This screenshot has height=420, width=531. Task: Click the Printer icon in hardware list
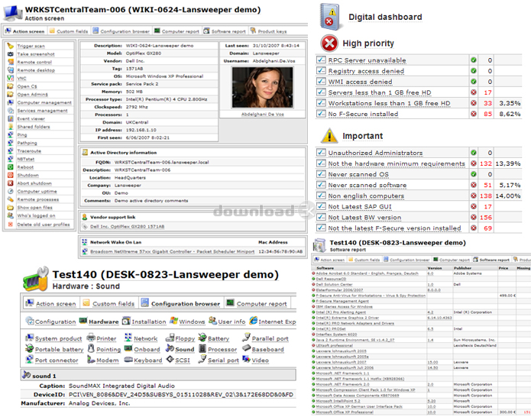(91, 338)
